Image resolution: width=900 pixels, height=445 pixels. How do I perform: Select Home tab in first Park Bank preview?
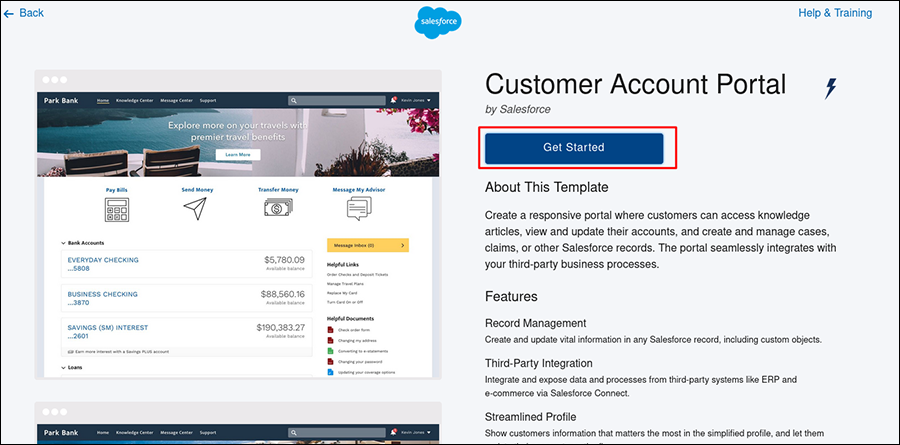coord(103,100)
